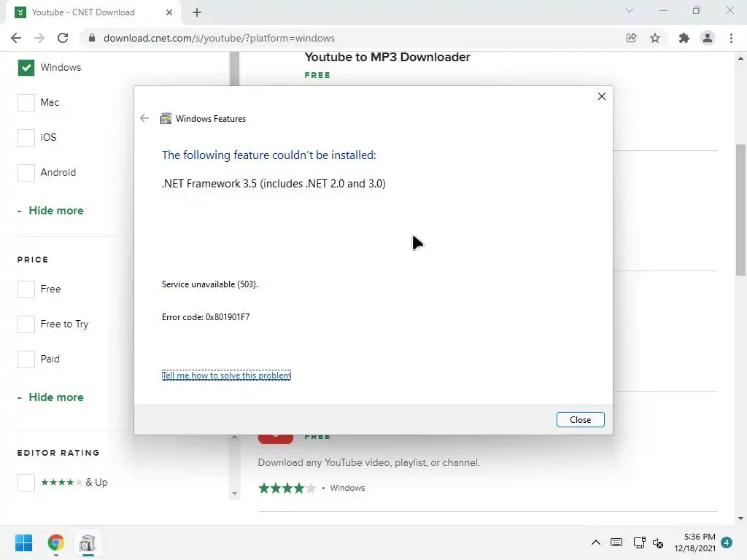Close the Youtube - CNET Download tab
This screenshot has height=560, width=747.
pyautogui.click(x=169, y=12)
